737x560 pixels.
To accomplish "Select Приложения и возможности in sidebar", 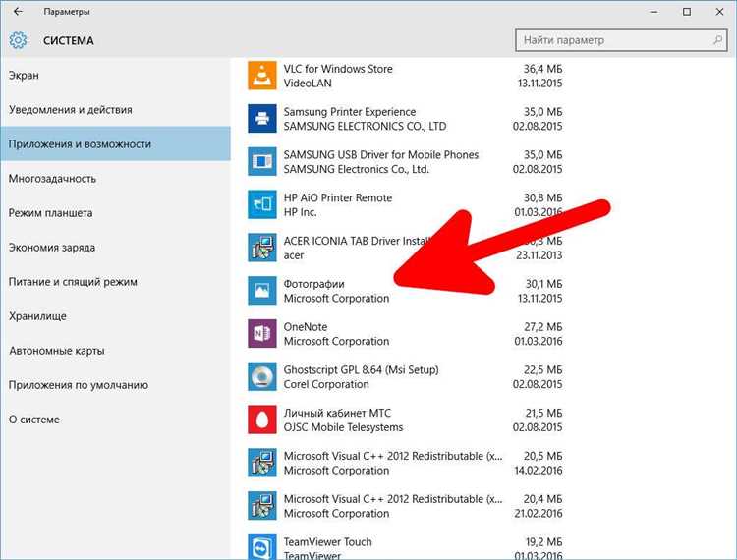I will pyautogui.click(x=115, y=143).
